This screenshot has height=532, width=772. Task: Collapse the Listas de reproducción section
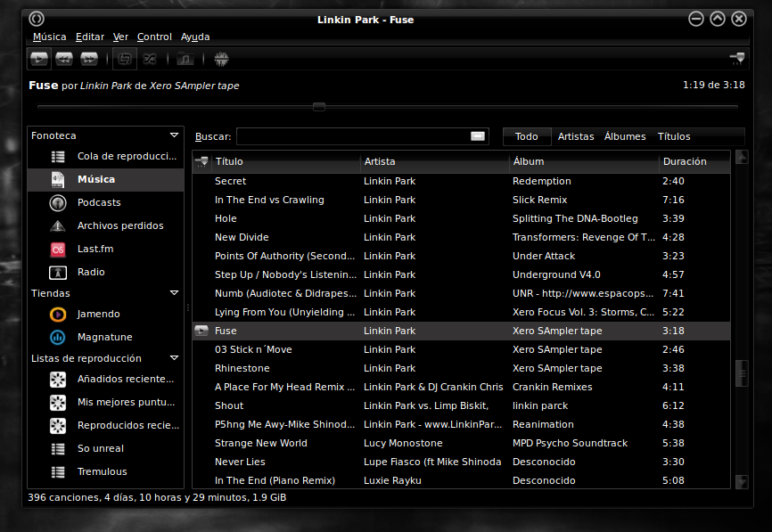coord(175,357)
